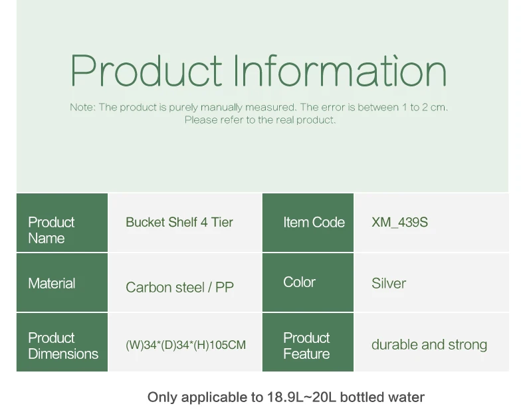The width and height of the screenshot is (525, 420).
Task: Select the 'Bucket Shelf 4 Tier' value
Action: click(x=179, y=222)
